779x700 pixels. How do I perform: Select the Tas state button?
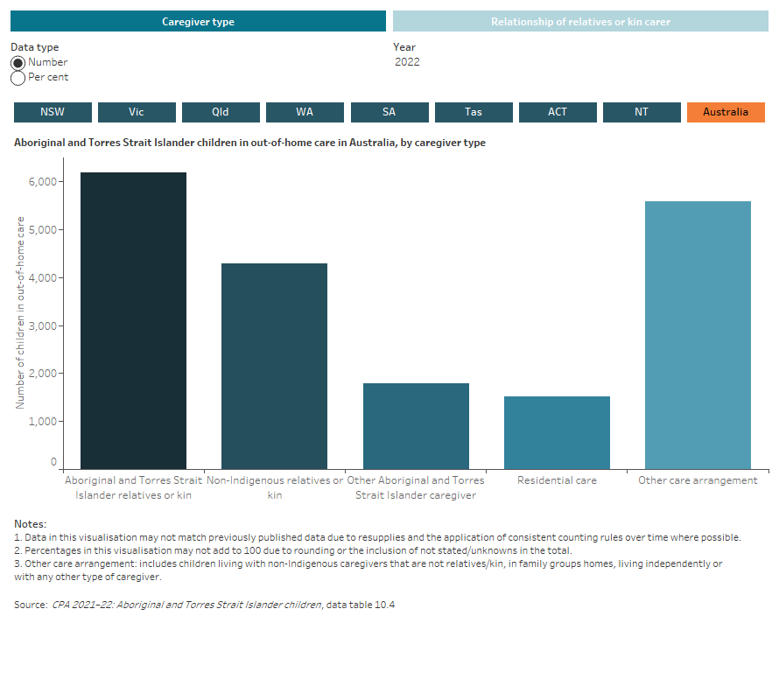pyautogui.click(x=474, y=112)
